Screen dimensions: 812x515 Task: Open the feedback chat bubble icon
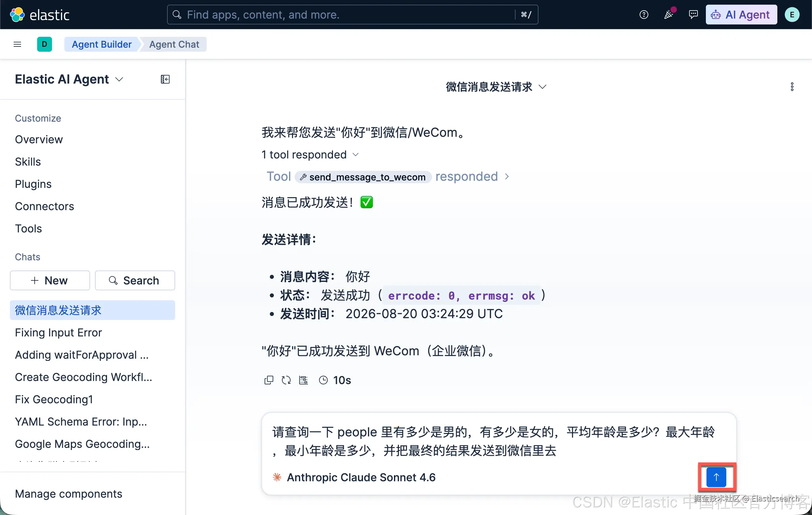(693, 15)
